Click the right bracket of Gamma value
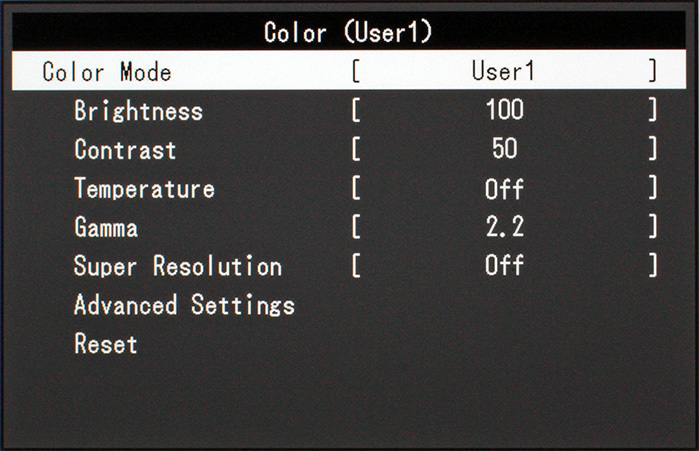The height and width of the screenshot is (451, 699). [653, 226]
